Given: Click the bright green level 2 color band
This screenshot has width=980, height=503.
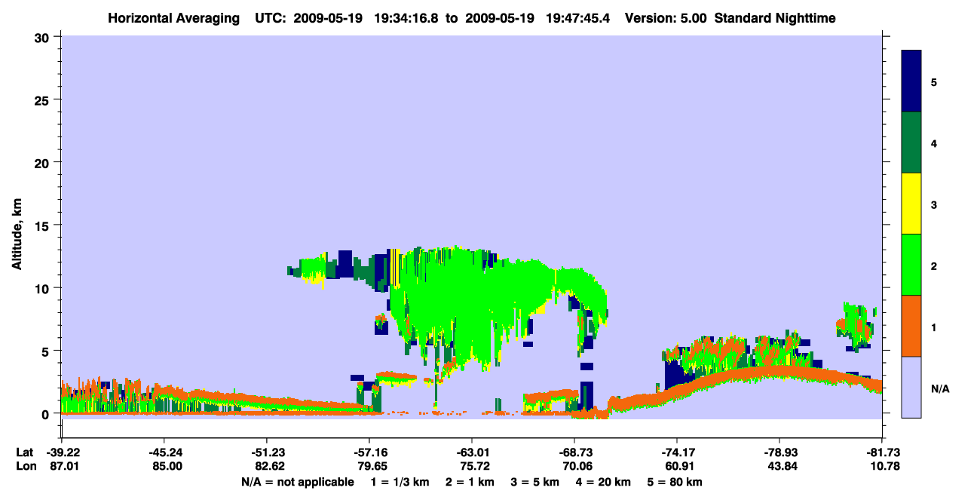Looking at the screenshot, I should point(911,265).
